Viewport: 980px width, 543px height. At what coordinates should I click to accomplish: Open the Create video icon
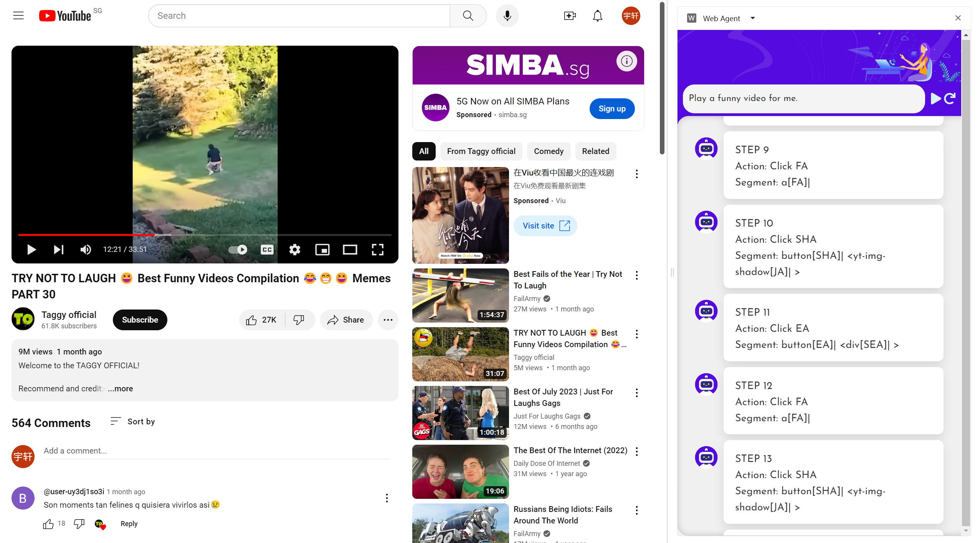tap(570, 16)
